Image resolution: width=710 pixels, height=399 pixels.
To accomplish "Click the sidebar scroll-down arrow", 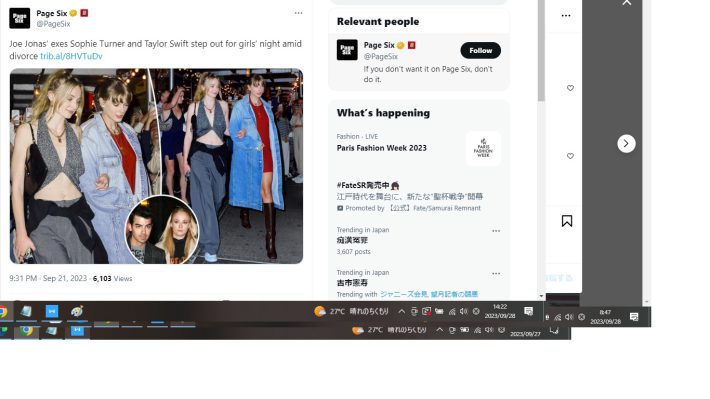I will tap(541, 296).
